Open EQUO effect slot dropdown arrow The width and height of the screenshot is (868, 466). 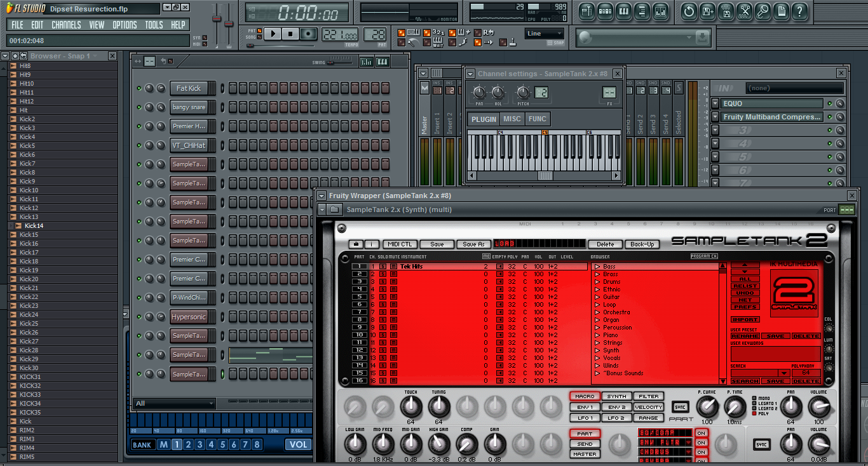tap(715, 103)
